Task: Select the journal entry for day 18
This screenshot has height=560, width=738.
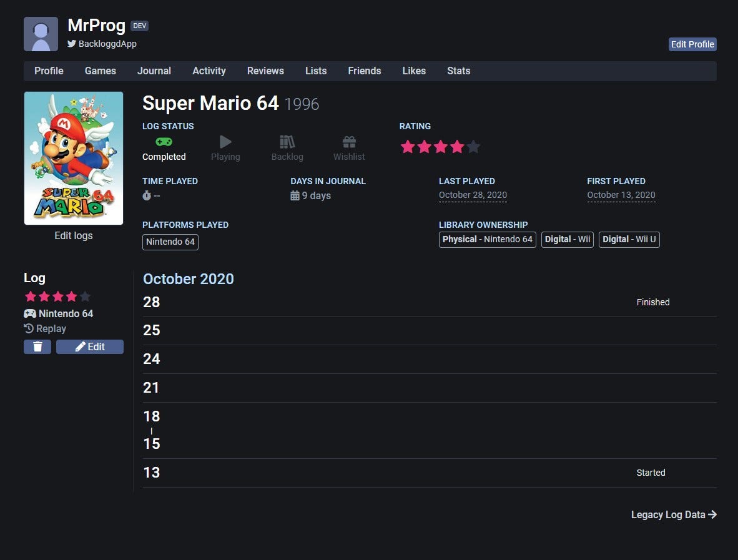Action: click(x=152, y=416)
